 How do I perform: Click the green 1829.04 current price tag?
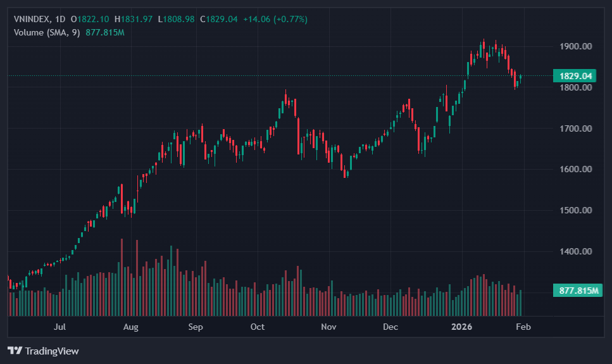click(575, 76)
